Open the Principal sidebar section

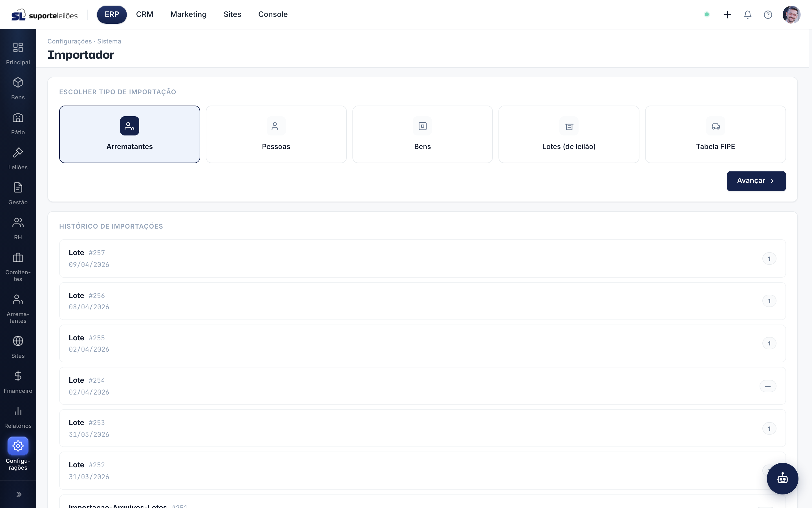tap(18, 54)
